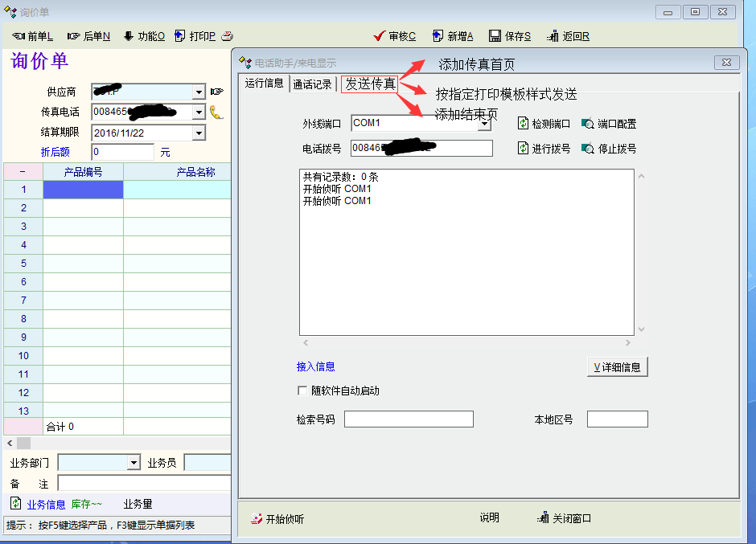
Task: Click the 前单 (previous order) toolbar icon
Action: [18, 36]
